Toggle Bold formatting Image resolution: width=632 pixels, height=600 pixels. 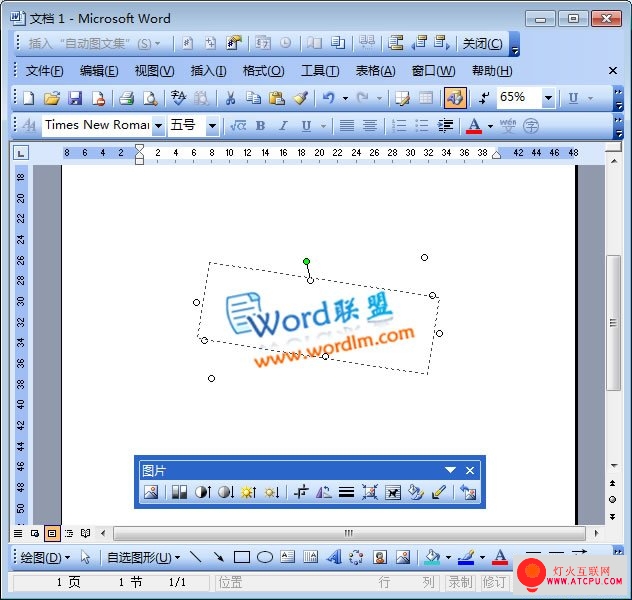point(260,126)
